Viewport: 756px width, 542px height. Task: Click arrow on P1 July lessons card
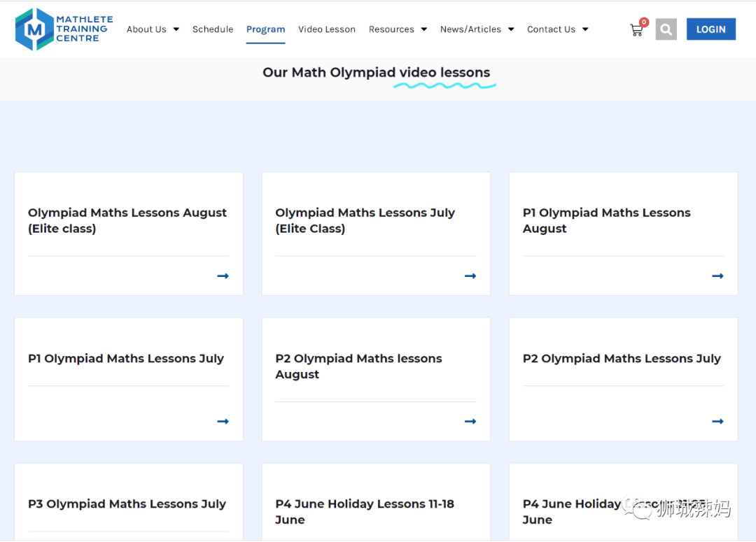coord(223,422)
